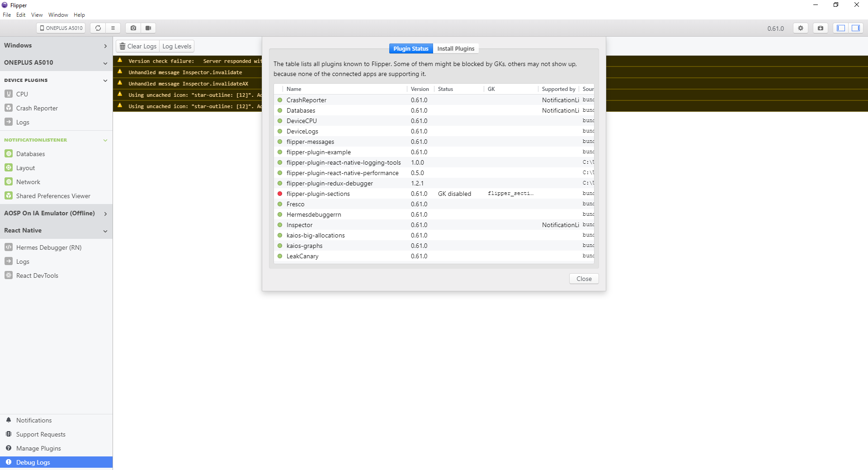Expand AOSP On IA Emulator (Offline)
Screen dimensions: 868x470
(x=105, y=213)
